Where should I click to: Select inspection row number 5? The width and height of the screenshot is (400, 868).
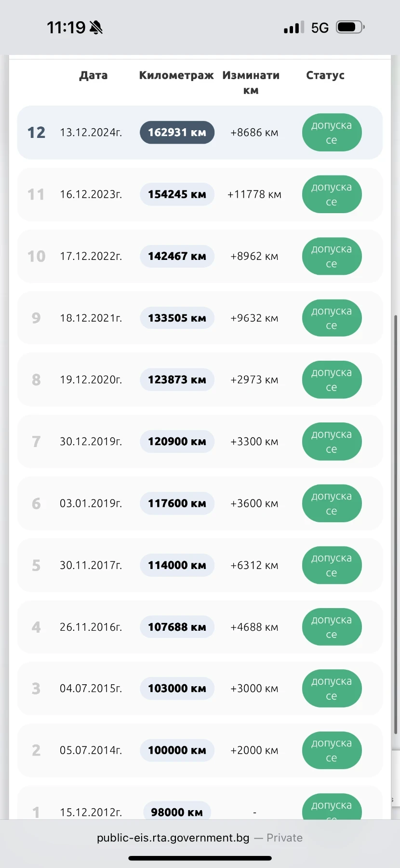click(x=200, y=565)
